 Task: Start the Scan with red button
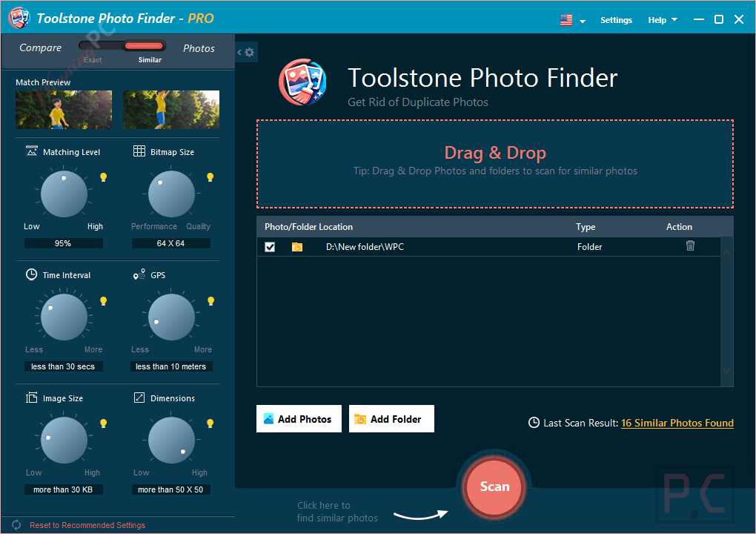coord(494,487)
